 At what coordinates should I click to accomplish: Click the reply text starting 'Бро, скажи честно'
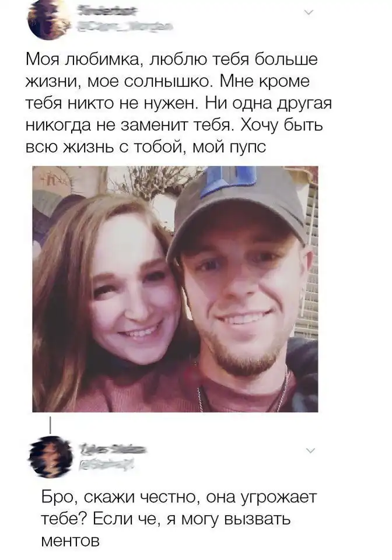click(x=179, y=519)
